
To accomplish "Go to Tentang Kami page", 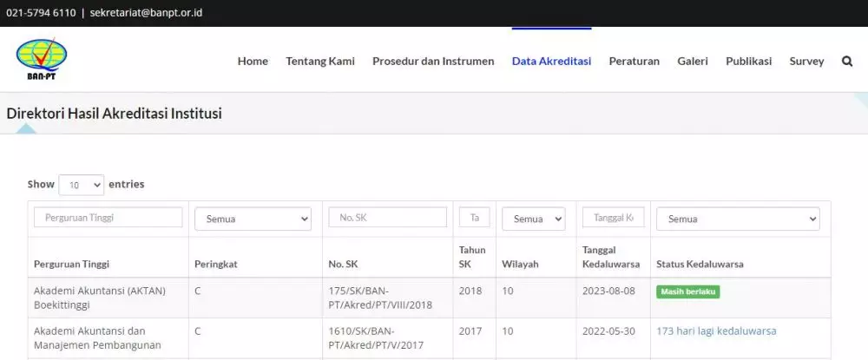I will click(x=320, y=62).
